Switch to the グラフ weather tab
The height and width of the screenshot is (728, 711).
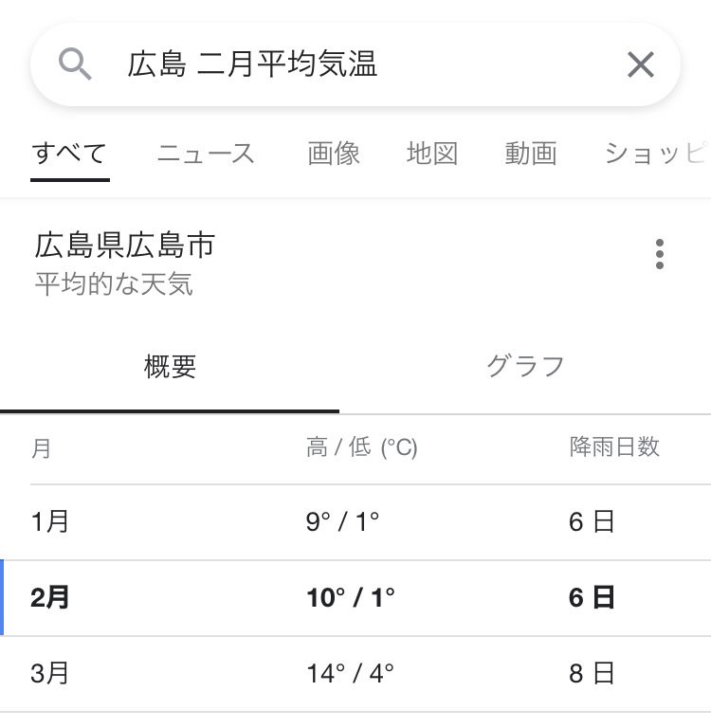pyautogui.click(x=525, y=367)
